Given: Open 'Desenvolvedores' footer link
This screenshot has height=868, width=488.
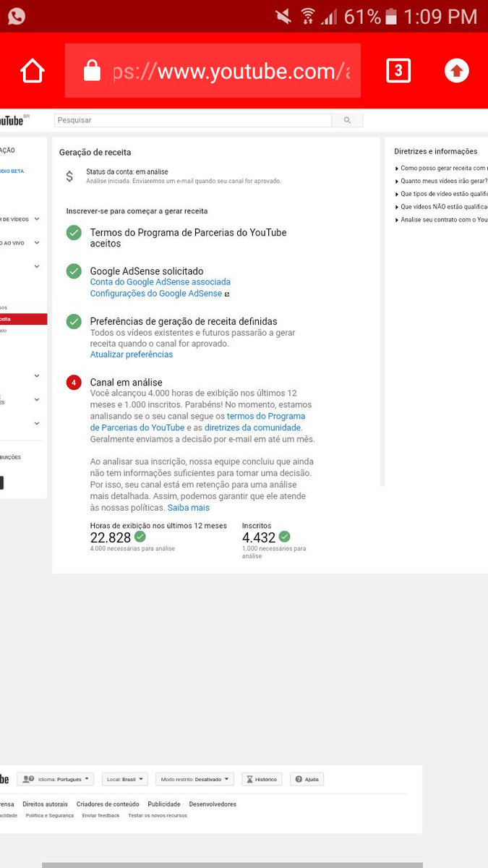Looking at the screenshot, I should pyautogui.click(x=213, y=804).
